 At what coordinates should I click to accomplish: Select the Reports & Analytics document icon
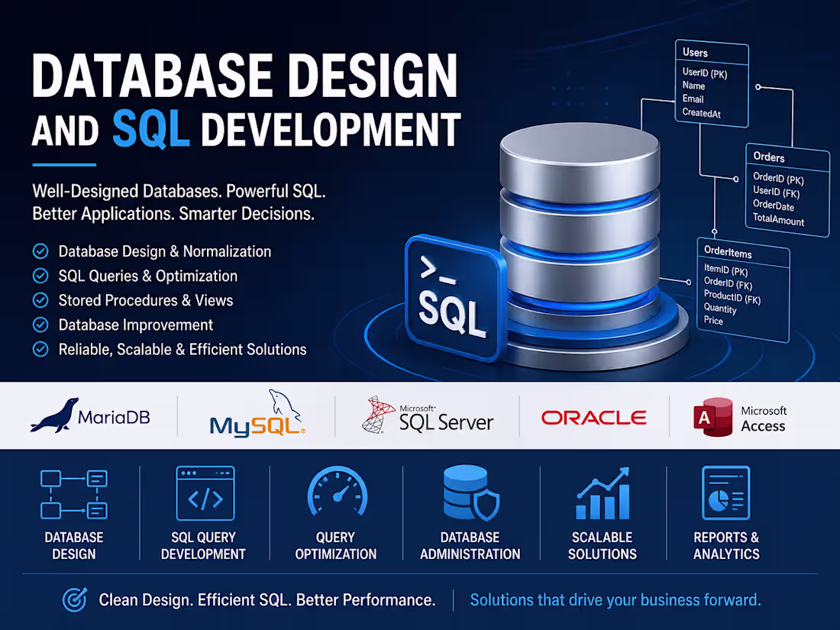[726, 493]
